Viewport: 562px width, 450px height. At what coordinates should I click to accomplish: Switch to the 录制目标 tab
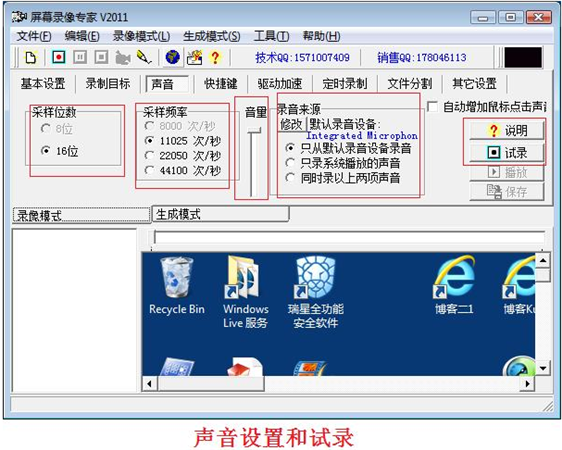pos(108,84)
